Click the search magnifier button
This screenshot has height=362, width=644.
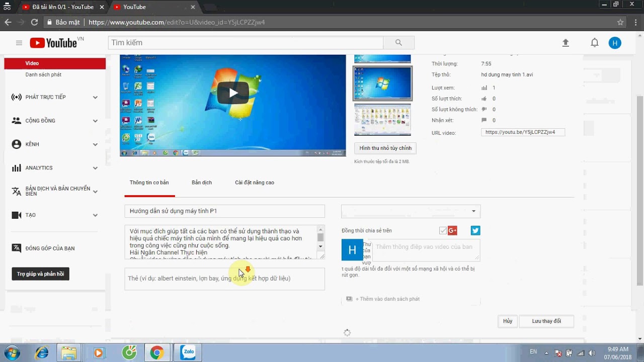(398, 43)
